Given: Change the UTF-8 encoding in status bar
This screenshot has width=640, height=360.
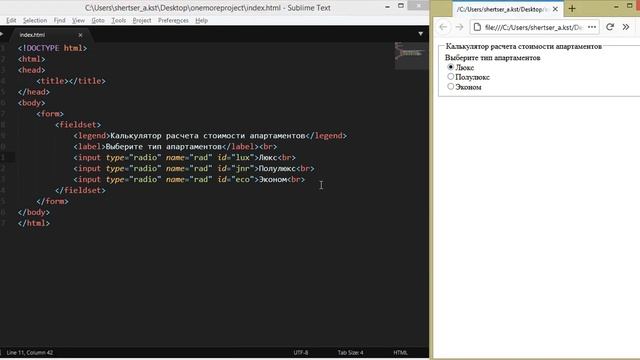Looking at the screenshot, I should point(301,353).
